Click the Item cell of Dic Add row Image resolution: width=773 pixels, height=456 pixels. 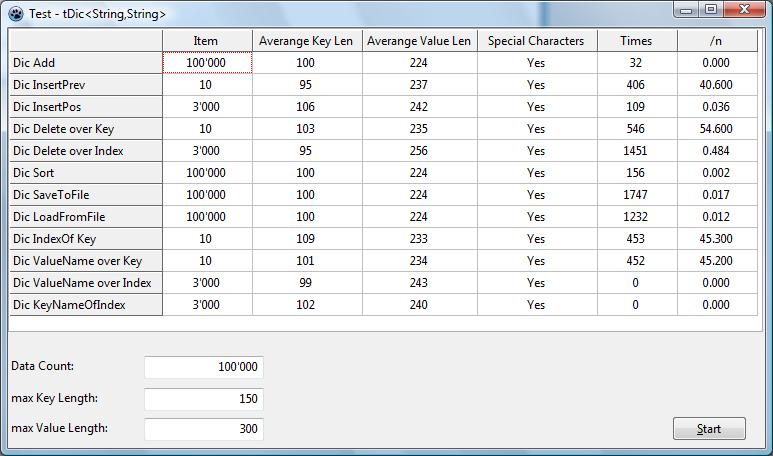coord(206,63)
